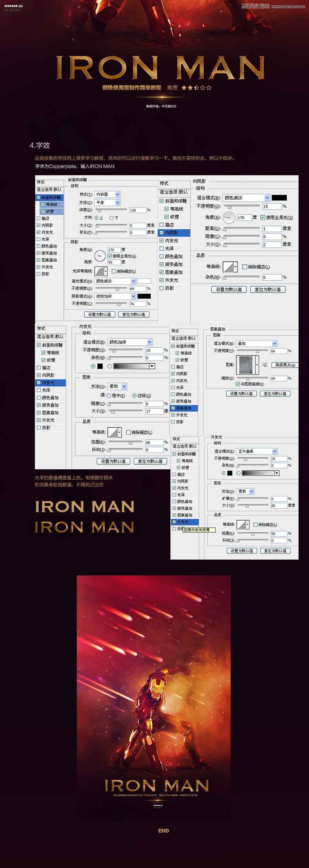The image size is (309, 868).
Task: Click pattern preview thumbnail in 图案叠加 dialog
Action: (246, 365)
